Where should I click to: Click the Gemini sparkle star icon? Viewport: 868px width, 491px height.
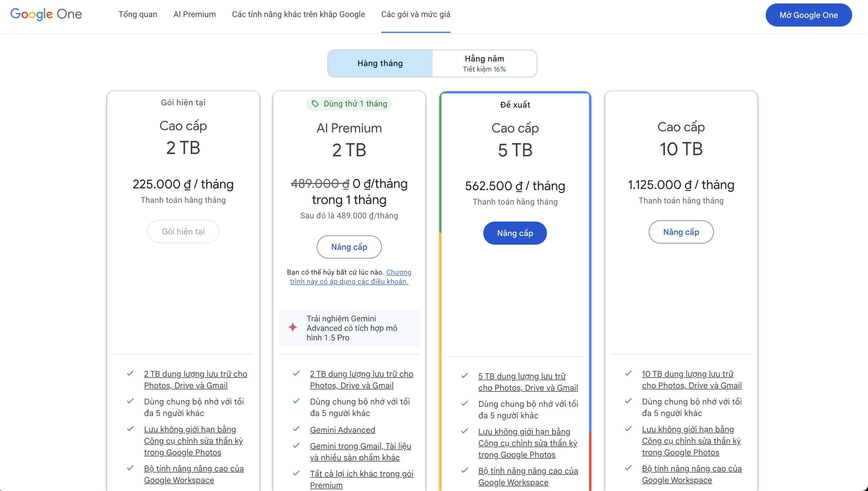293,327
